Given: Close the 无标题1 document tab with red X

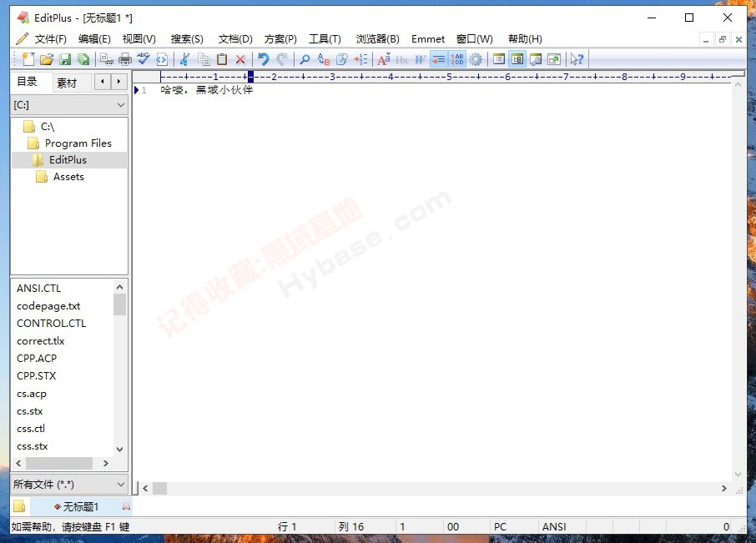Looking at the screenshot, I should click(x=126, y=506).
